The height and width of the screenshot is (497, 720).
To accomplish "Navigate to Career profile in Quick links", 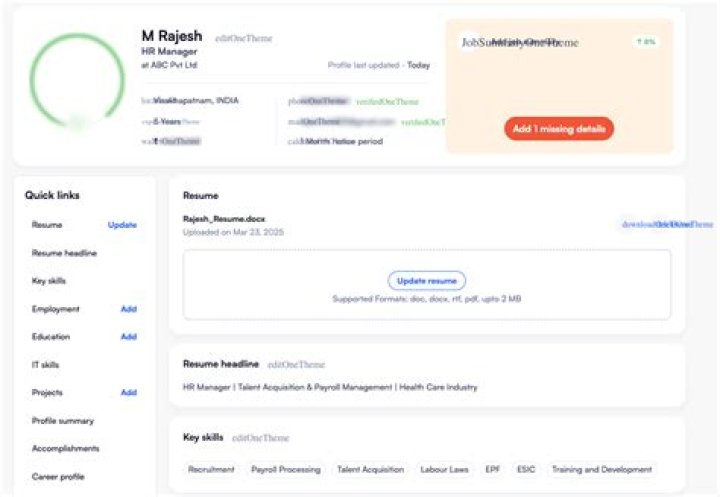I will [58, 477].
